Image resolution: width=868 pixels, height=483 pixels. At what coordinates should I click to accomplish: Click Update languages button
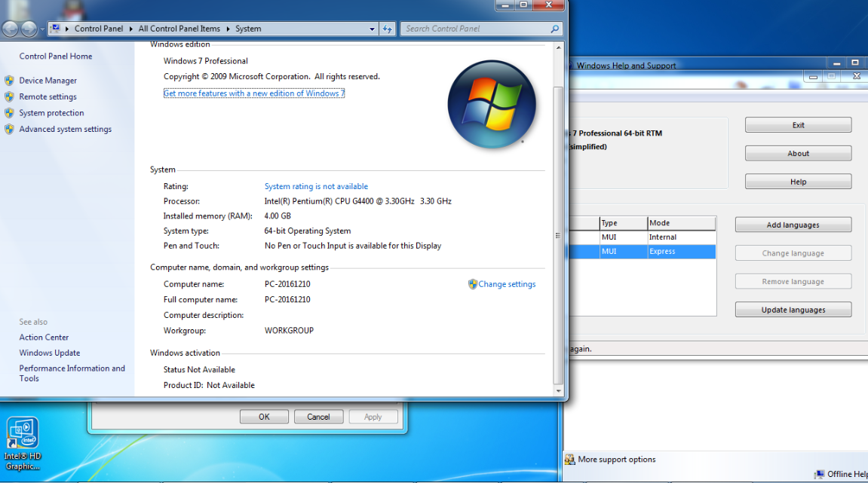(793, 310)
